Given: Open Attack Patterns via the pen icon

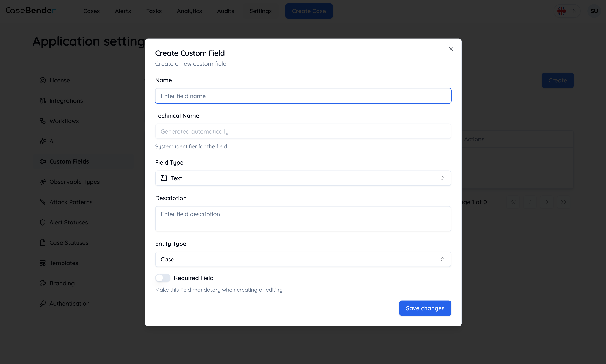Looking at the screenshot, I should tap(43, 202).
